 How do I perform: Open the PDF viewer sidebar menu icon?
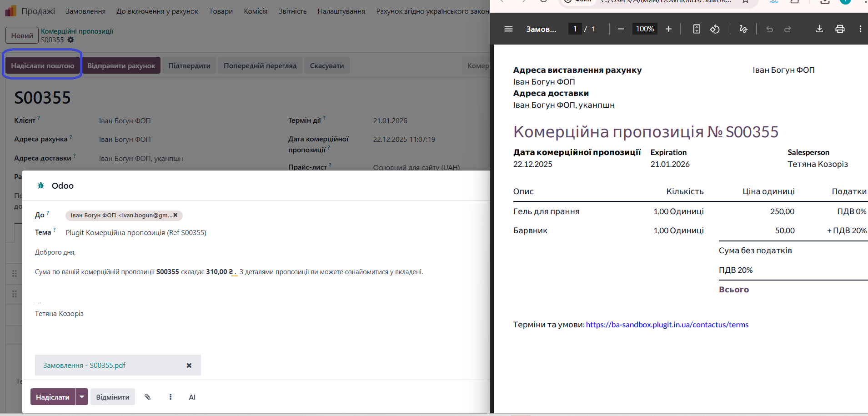click(508, 29)
